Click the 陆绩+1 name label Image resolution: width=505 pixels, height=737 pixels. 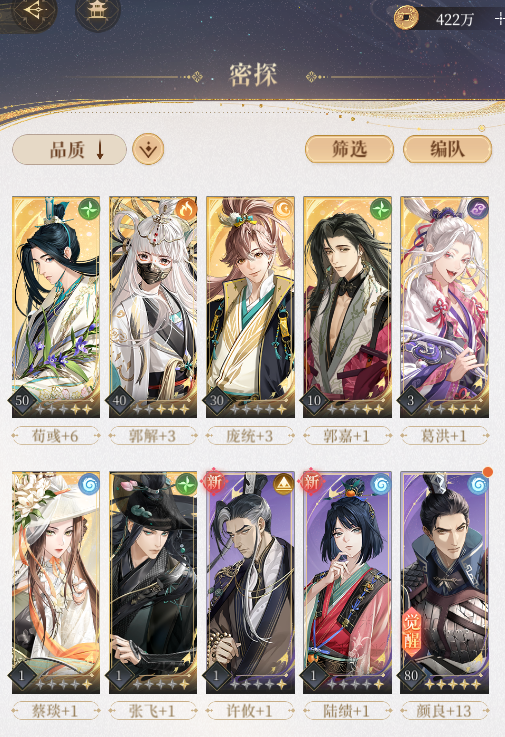tap(347, 711)
